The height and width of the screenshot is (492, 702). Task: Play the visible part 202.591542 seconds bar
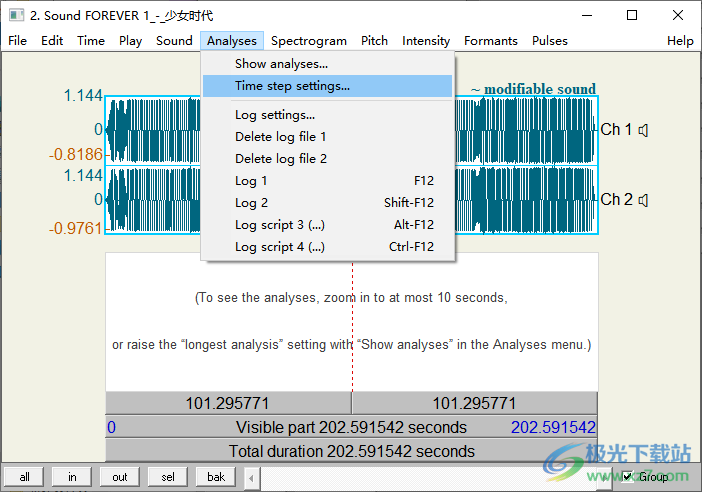351,428
